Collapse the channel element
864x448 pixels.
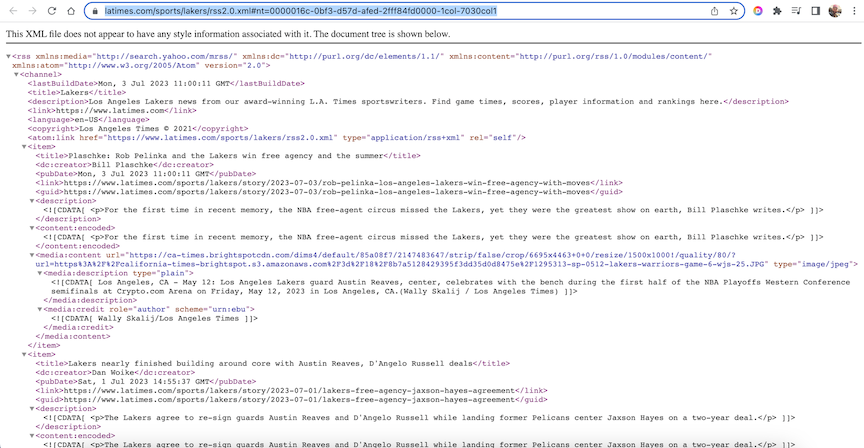click(x=16, y=74)
